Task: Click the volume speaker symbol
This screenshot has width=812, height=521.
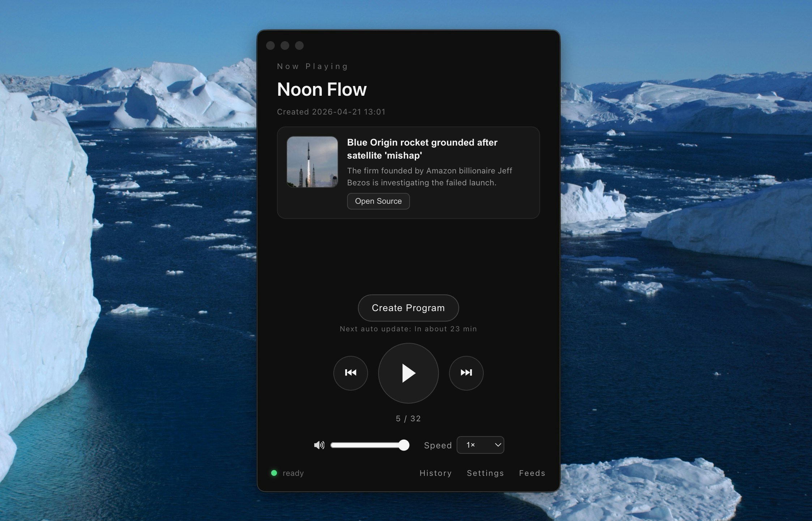Action: coord(320,445)
